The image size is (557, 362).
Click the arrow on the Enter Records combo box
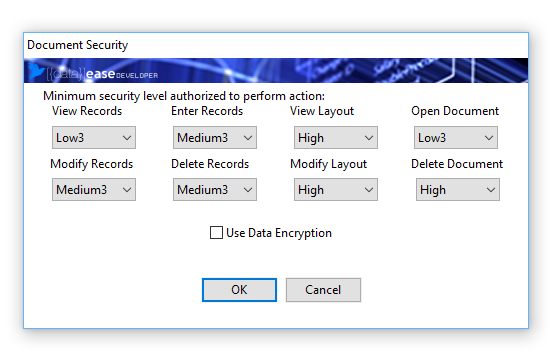coord(248,138)
